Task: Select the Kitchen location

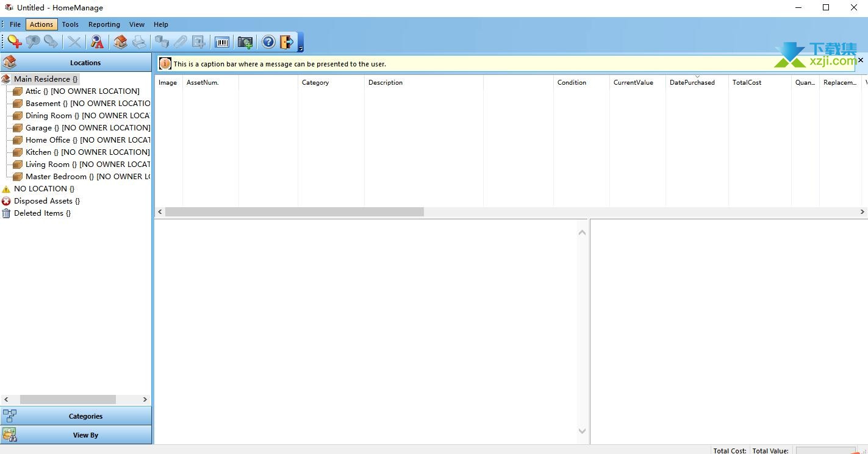Action: [87, 152]
